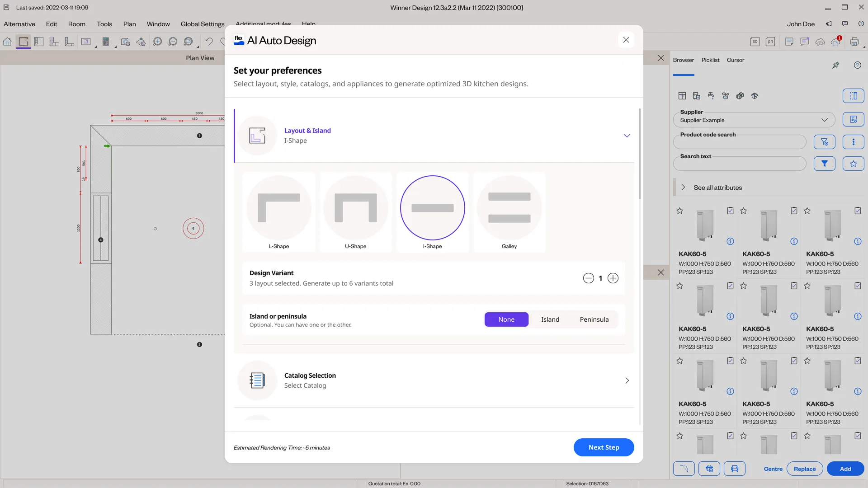This screenshot has height=488, width=868.
Task: Click the undo arrow in toolbar
Action: (x=209, y=42)
